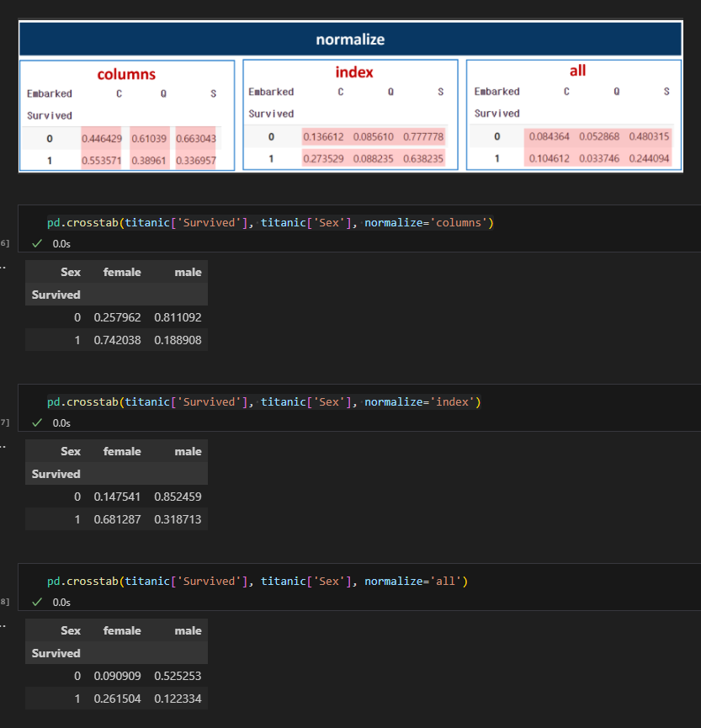Select the value 0.088235 in the index table

(x=374, y=159)
